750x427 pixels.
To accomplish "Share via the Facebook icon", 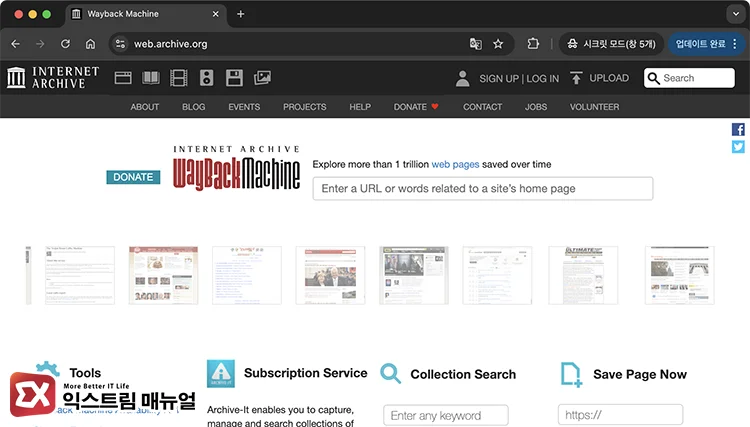I will 738,129.
